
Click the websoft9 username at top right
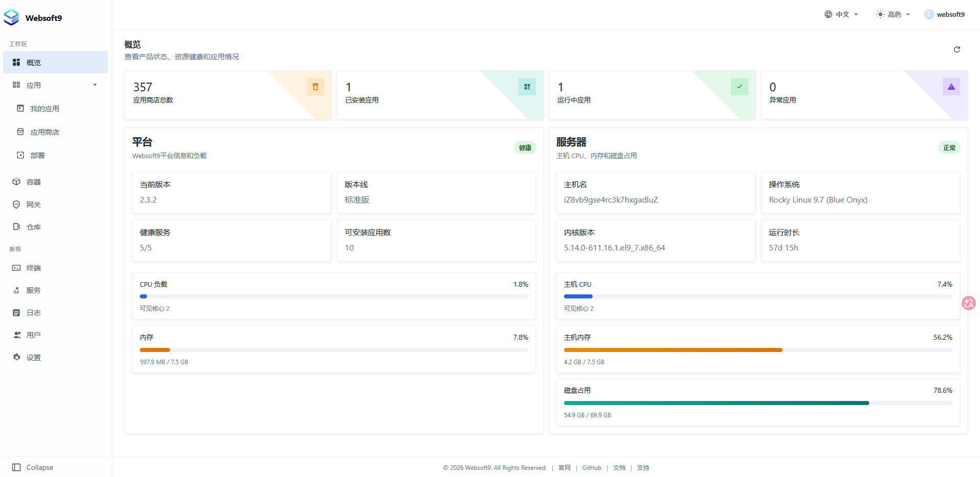(x=951, y=14)
